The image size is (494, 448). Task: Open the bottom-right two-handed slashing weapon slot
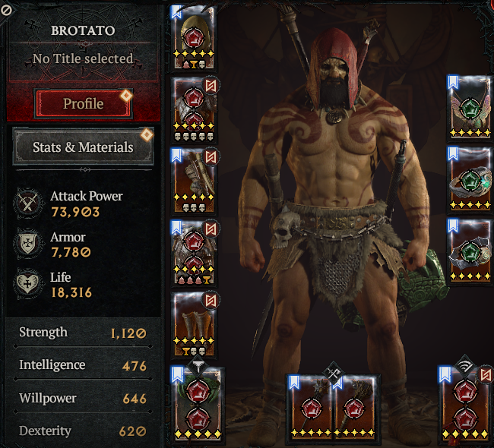tap(466, 405)
